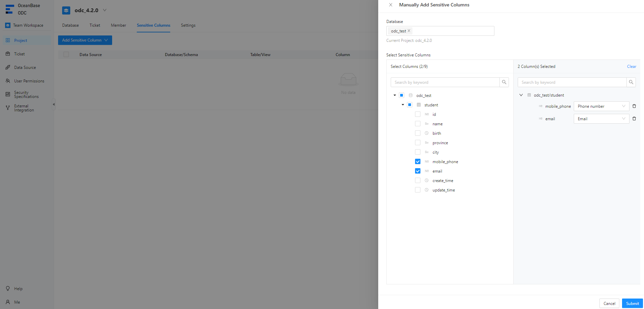Check the birth column checkbox
This screenshot has width=644, height=309.
[x=418, y=133]
